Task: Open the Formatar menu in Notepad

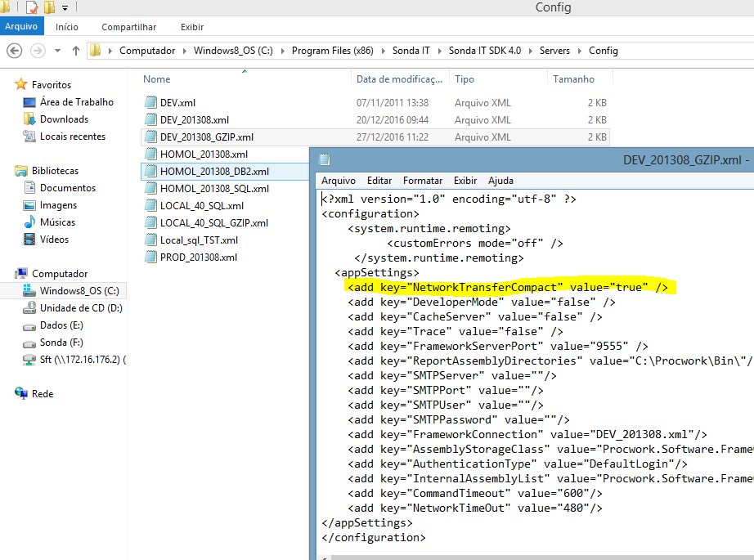Action: point(423,181)
